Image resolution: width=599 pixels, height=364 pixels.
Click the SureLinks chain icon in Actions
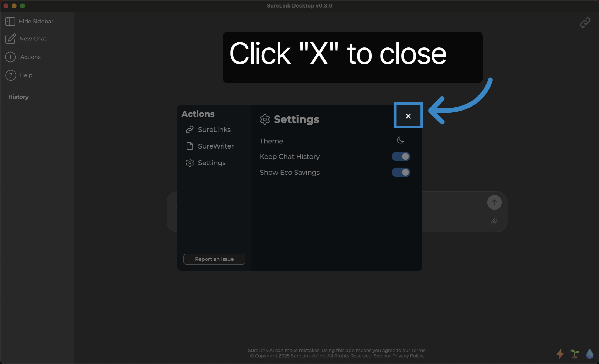point(190,129)
